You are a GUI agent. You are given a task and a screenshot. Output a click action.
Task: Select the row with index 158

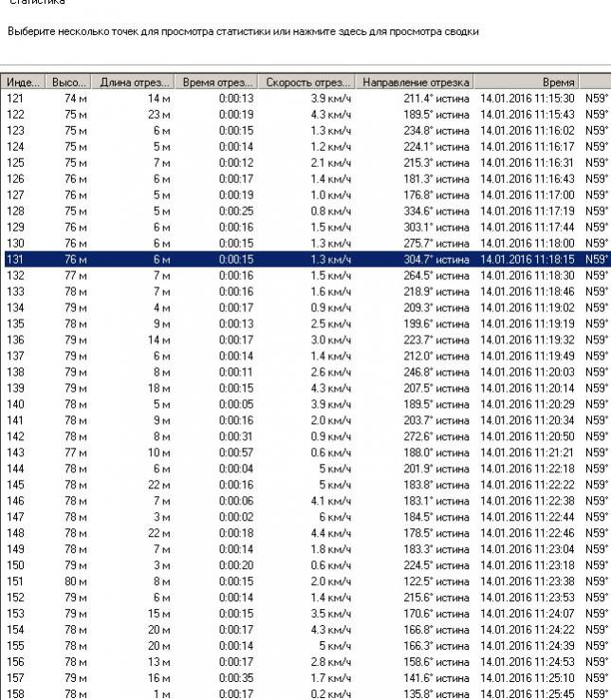[x=285, y=693]
